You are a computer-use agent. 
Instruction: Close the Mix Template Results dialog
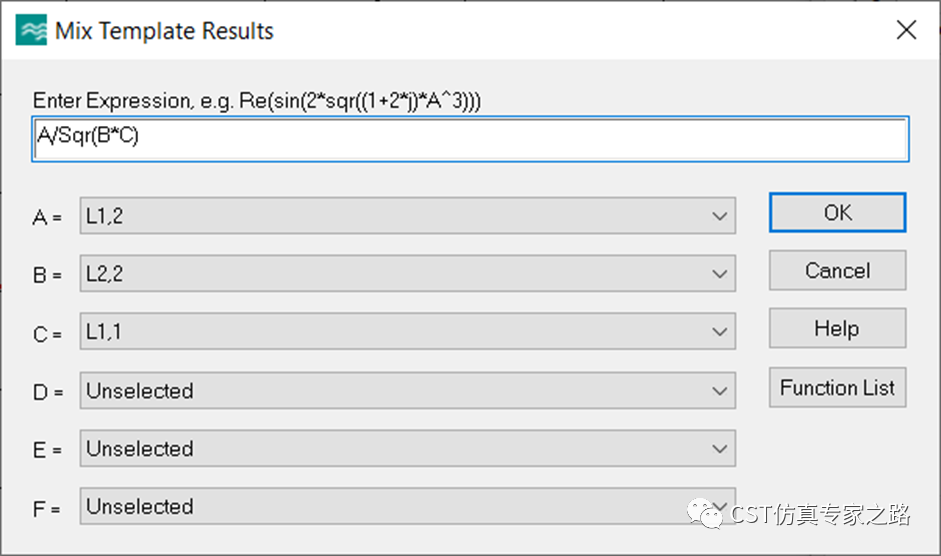906,29
